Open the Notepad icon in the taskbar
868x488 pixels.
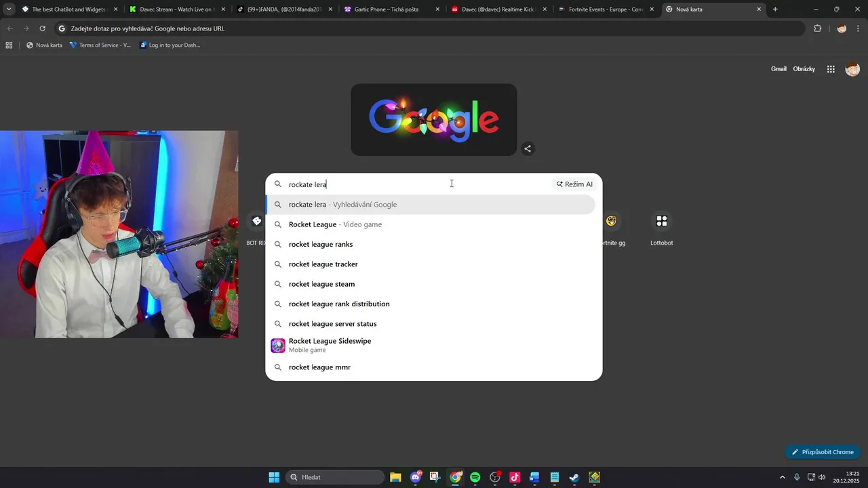(555, 477)
